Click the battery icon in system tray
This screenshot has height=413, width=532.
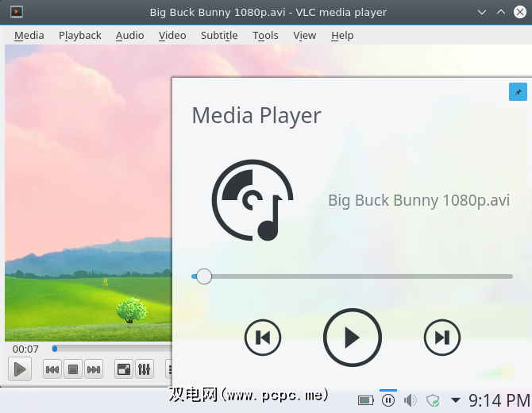(365, 400)
